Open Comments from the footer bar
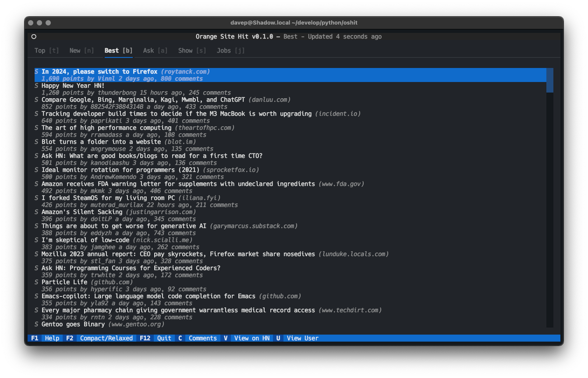The width and height of the screenshot is (588, 378). coord(202,338)
